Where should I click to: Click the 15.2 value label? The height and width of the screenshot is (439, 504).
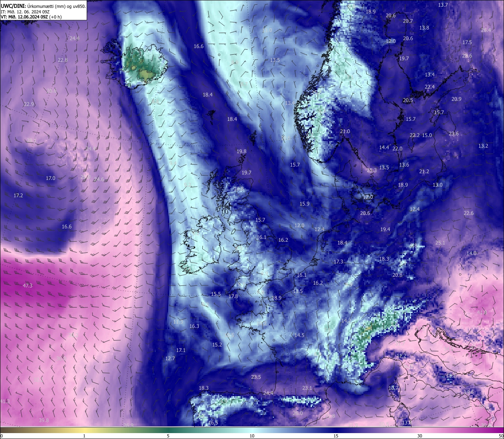(x=217, y=345)
